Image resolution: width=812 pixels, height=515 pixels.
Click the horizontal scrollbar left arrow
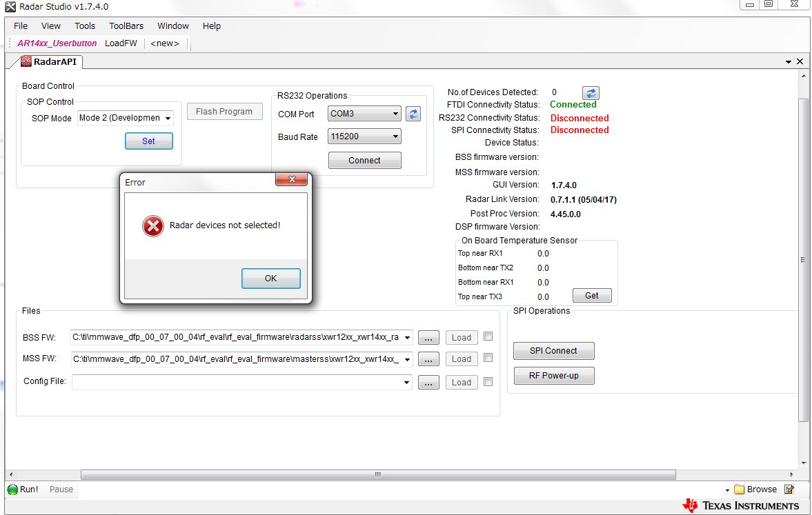point(11,474)
